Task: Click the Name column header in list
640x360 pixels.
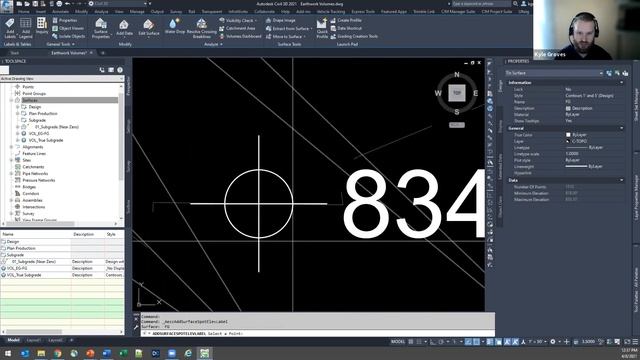Action: [36, 234]
